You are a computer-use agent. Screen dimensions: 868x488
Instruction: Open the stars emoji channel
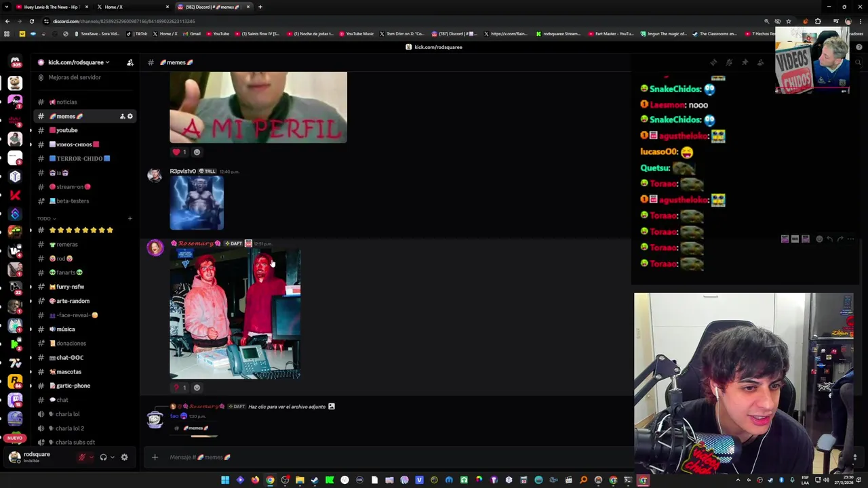pyautogui.click(x=81, y=230)
